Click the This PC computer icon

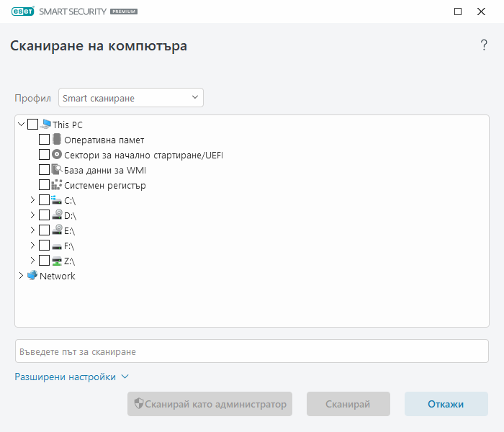(x=46, y=125)
